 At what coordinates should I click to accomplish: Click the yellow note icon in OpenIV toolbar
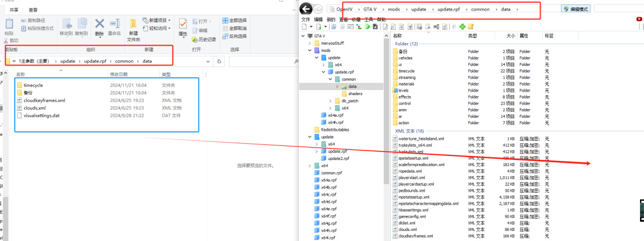click(470, 26)
